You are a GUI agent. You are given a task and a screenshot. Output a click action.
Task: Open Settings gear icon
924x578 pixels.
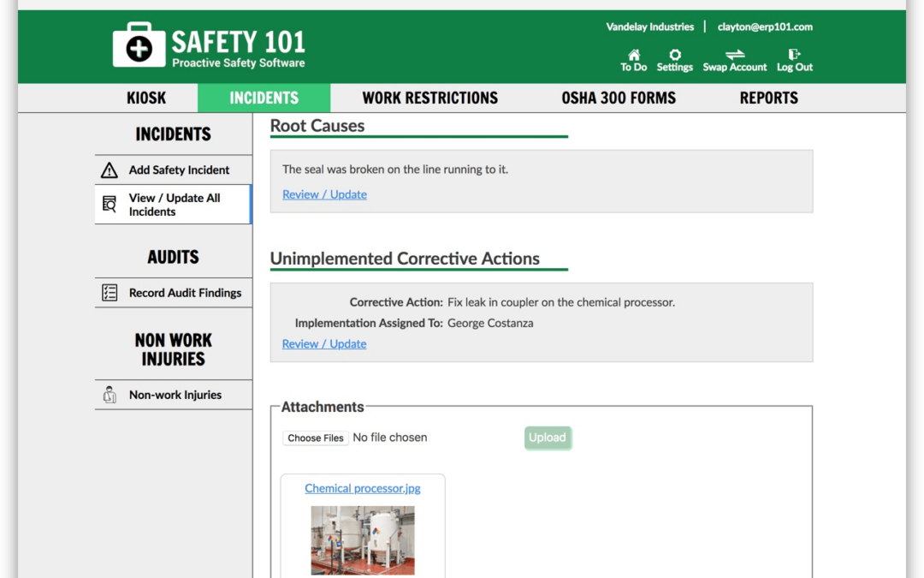(675, 55)
